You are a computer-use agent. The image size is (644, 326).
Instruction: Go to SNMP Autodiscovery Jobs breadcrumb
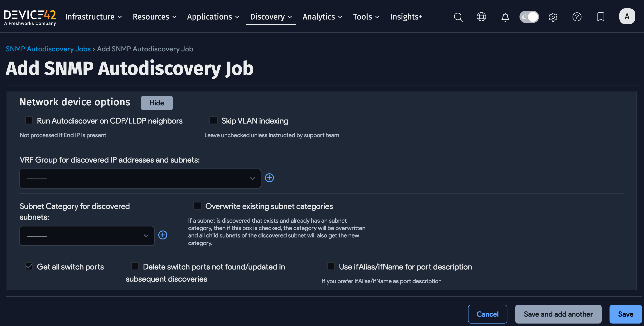48,49
